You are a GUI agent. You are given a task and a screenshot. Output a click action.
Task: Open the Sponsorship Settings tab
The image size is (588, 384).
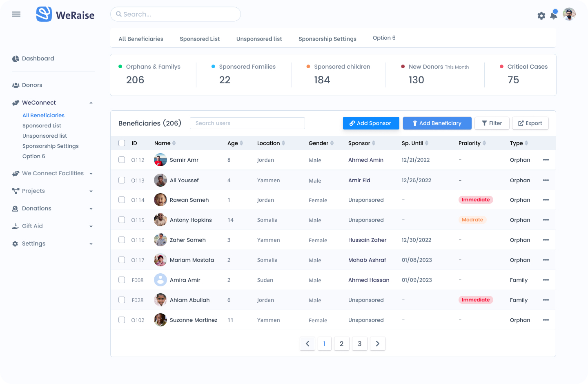coord(327,39)
